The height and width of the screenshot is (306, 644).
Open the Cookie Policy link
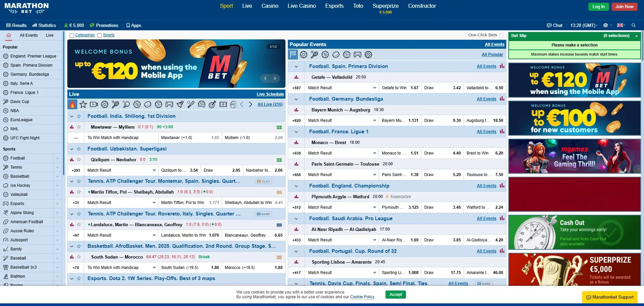click(362, 297)
